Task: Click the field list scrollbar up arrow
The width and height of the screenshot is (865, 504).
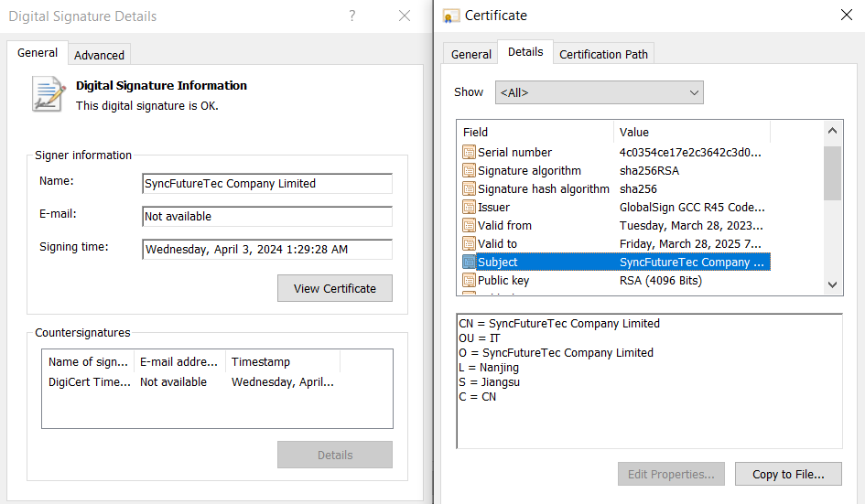Action: (832, 131)
